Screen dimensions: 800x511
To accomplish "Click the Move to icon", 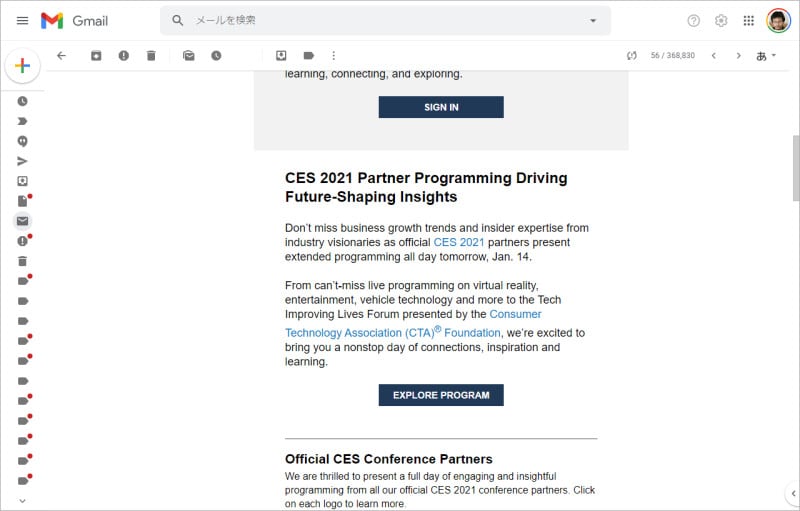I will [x=281, y=56].
